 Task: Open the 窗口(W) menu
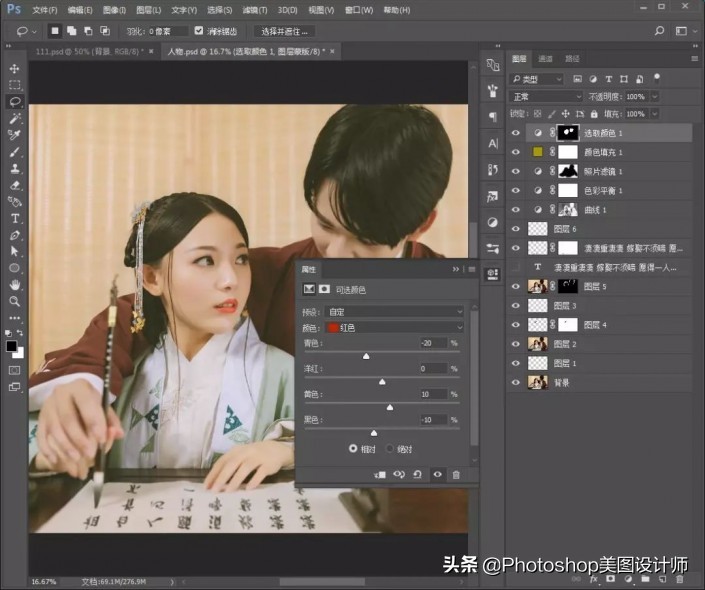pyautogui.click(x=359, y=10)
